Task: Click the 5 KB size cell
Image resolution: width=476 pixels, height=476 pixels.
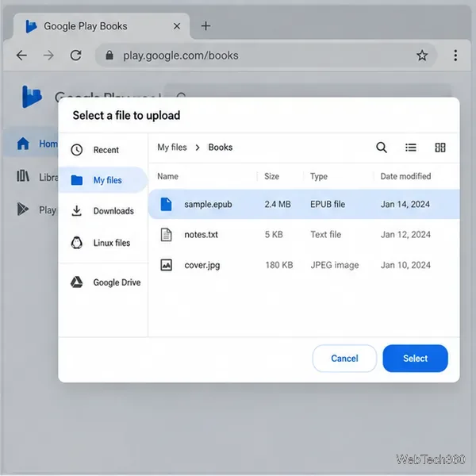Action: [x=274, y=235]
